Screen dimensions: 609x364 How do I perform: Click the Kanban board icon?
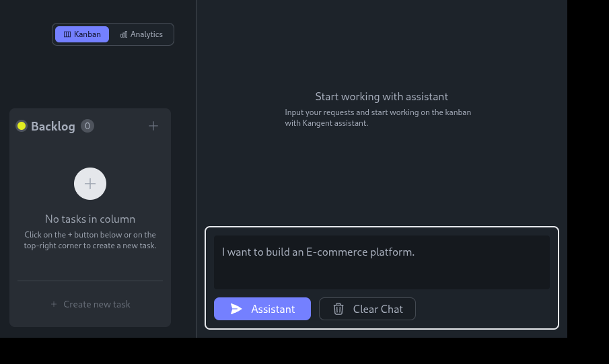tap(67, 34)
